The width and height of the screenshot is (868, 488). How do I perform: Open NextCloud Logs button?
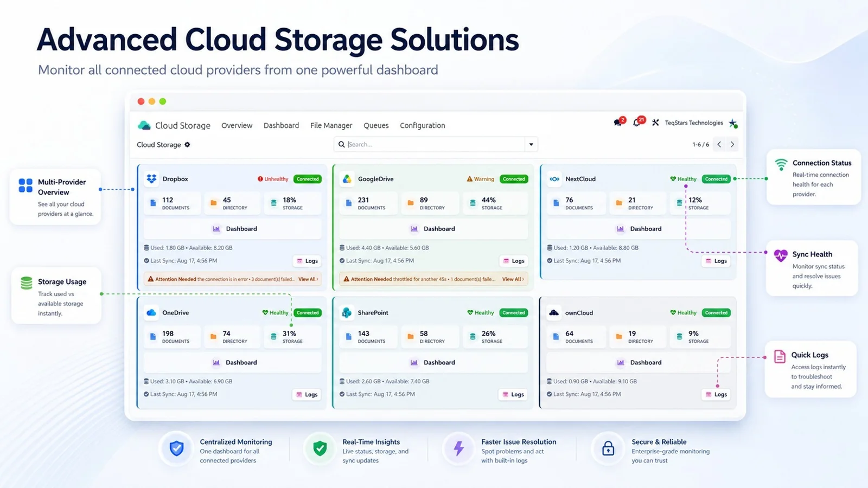716,261
